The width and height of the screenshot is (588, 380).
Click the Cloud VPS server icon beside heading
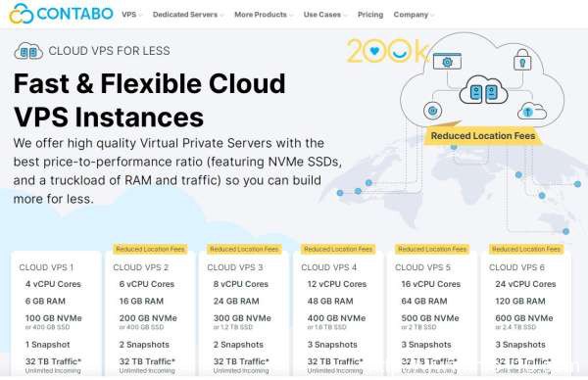(x=28, y=51)
